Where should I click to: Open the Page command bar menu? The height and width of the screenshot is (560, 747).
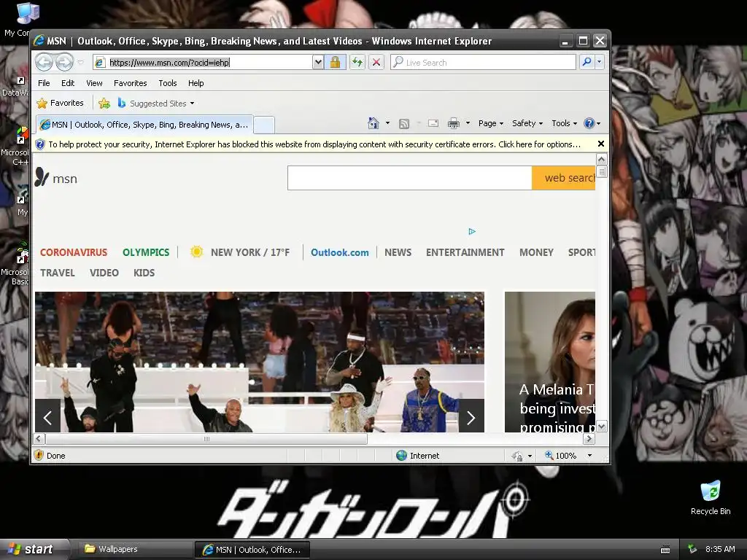click(491, 123)
